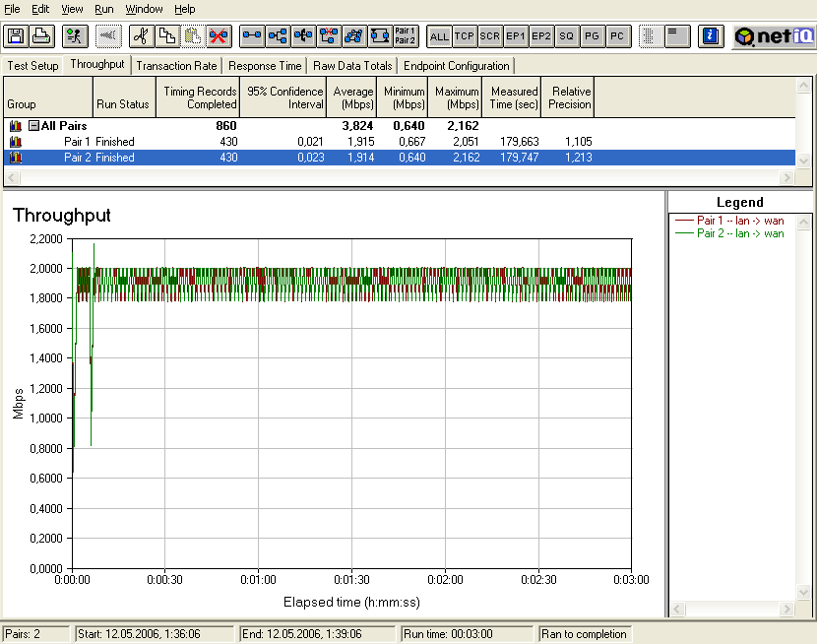This screenshot has width=817, height=644.
Task: Toggle the ALL group filter button
Action: pyautogui.click(x=439, y=36)
